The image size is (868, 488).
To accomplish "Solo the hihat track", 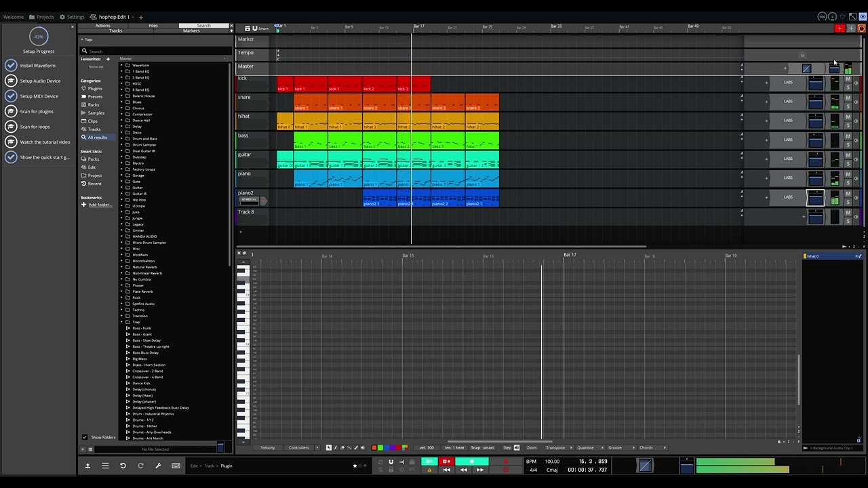I will [x=848, y=125].
